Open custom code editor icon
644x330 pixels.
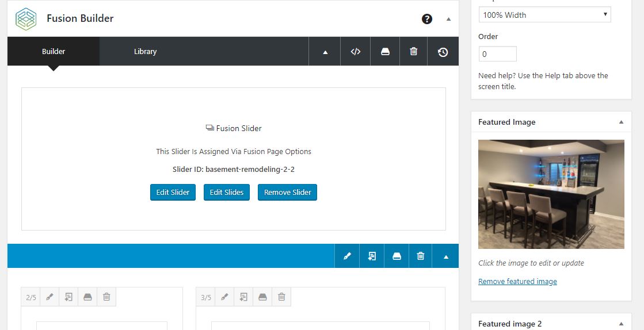(356, 52)
